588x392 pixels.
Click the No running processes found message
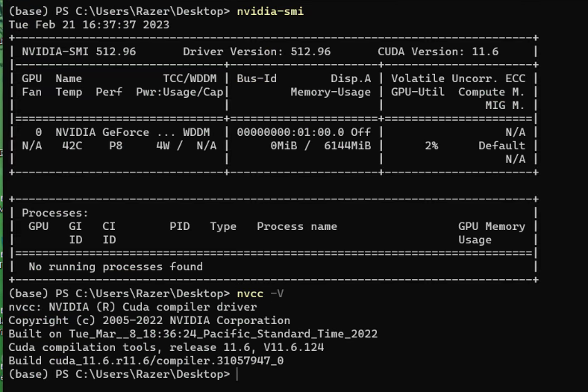pyautogui.click(x=115, y=267)
